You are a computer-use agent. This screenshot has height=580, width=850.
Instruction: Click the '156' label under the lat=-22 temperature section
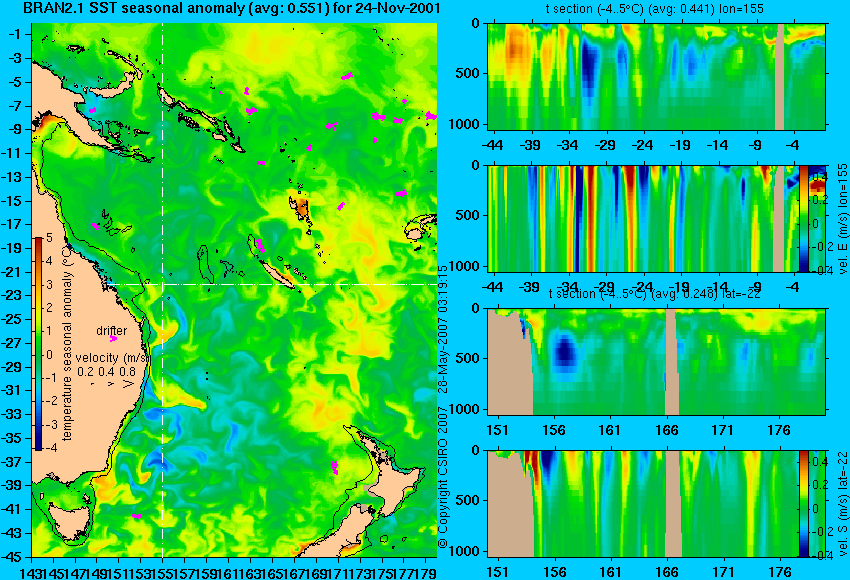554,431
